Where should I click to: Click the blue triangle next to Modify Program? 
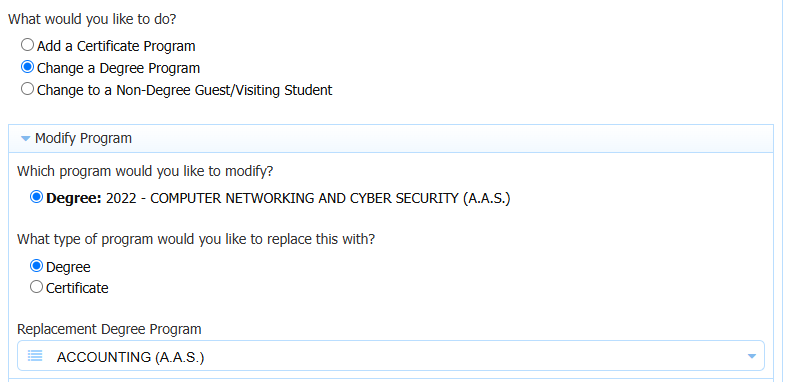coord(26,139)
